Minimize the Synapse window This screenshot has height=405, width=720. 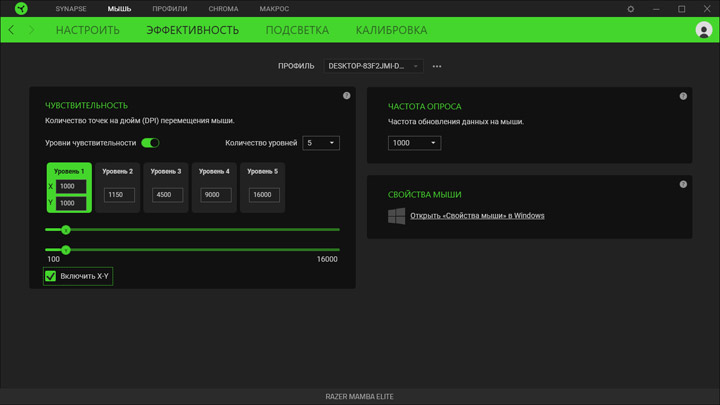(656, 9)
